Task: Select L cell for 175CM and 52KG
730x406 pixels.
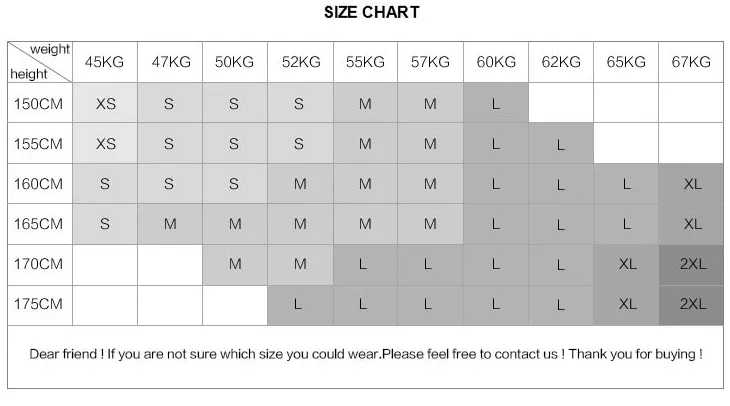Action: (x=300, y=305)
